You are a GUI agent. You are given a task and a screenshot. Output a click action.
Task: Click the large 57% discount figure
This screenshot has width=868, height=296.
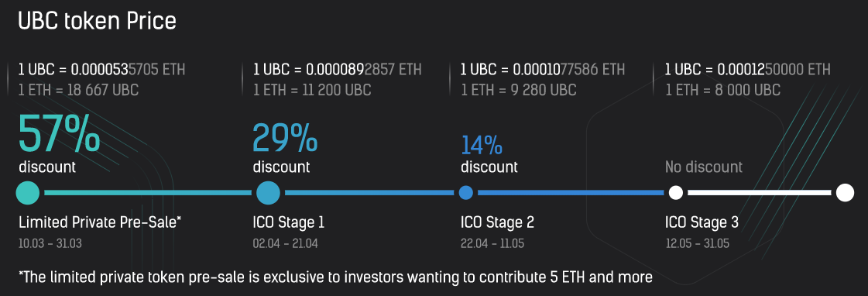(59, 133)
